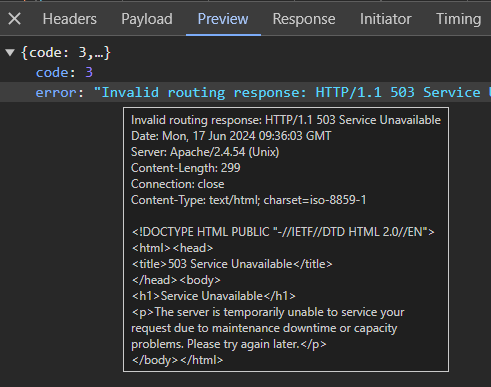This screenshot has height=387, width=491.
Task: Click the 'Date: Mon, 17 Jun 2024' tooltip line
Action: coord(231,136)
